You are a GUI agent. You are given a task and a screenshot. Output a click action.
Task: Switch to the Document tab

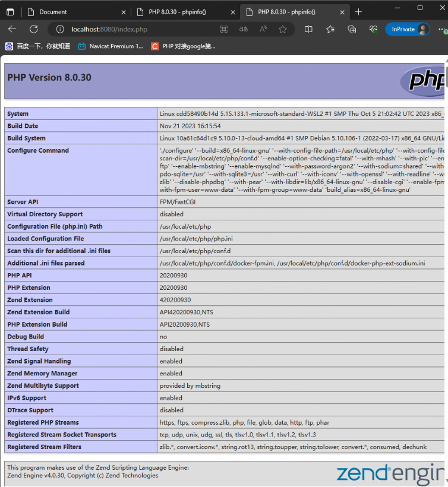[x=76, y=12]
